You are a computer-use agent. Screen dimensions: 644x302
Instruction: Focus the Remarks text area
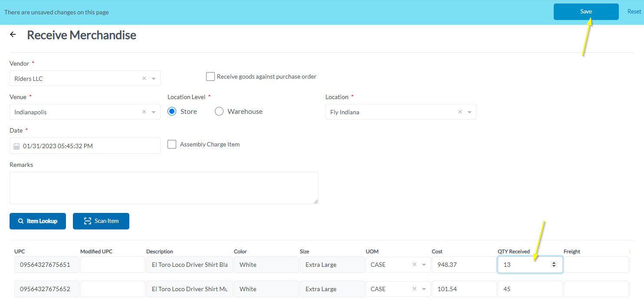coord(164,188)
